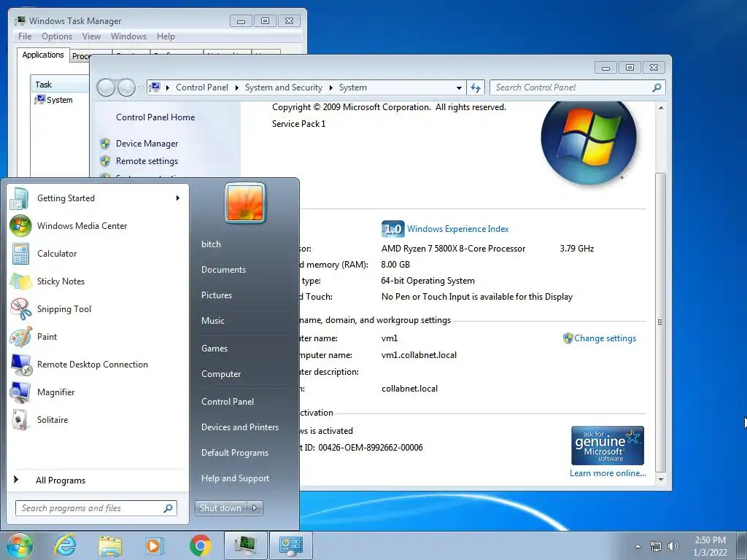Image resolution: width=747 pixels, height=560 pixels.
Task: Open Remote Desktop Connection
Action: pos(98,365)
